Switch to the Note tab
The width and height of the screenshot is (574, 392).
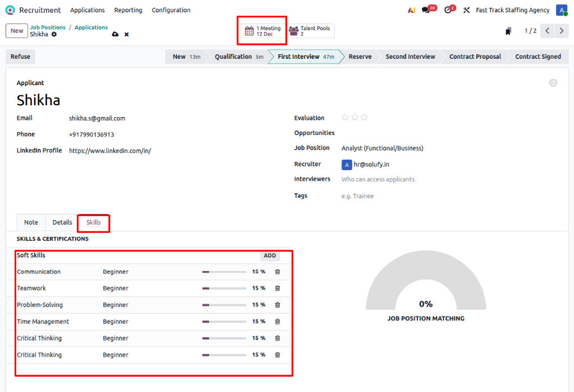click(31, 222)
